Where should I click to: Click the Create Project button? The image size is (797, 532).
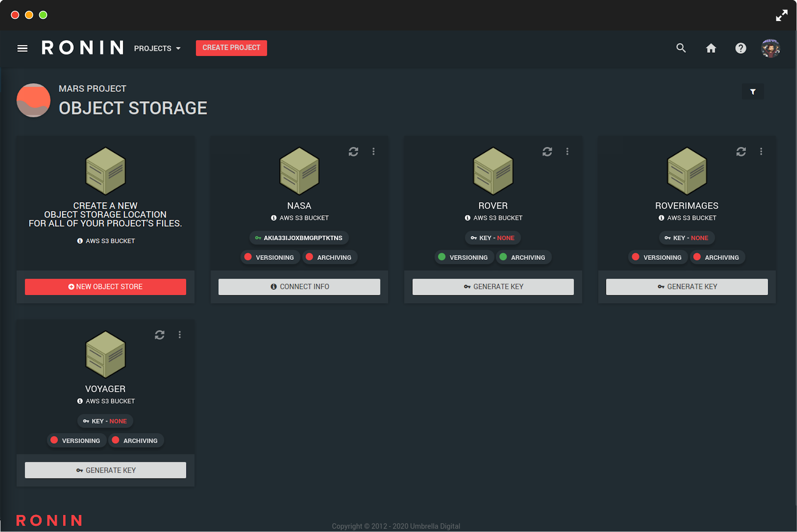point(231,48)
